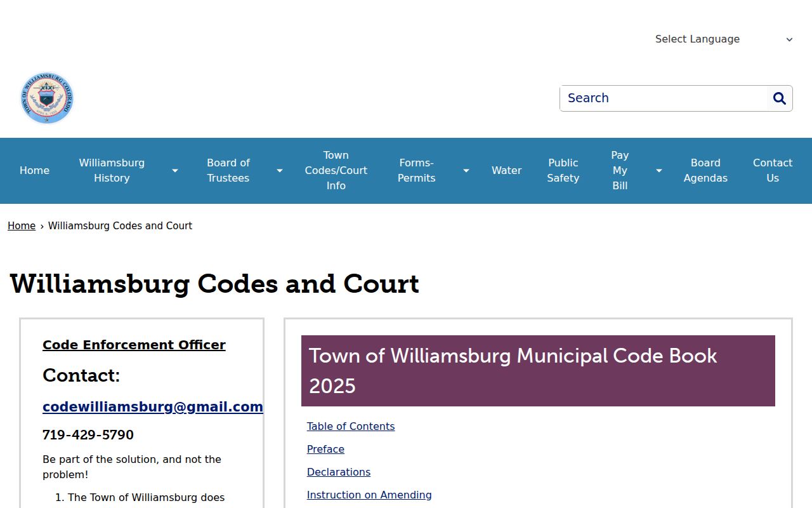Image resolution: width=812 pixels, height=508 pixels.
Task: Open the Water page from navigation
Action: coord(506,171)
